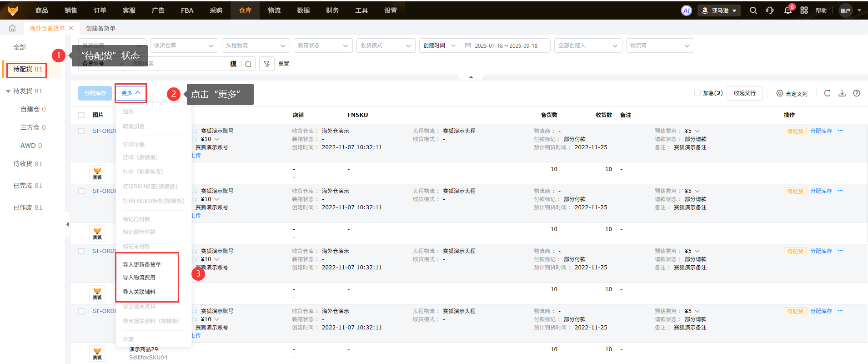Close the 海外仓备货单 tab
The image size is (868, 364).
71,28
